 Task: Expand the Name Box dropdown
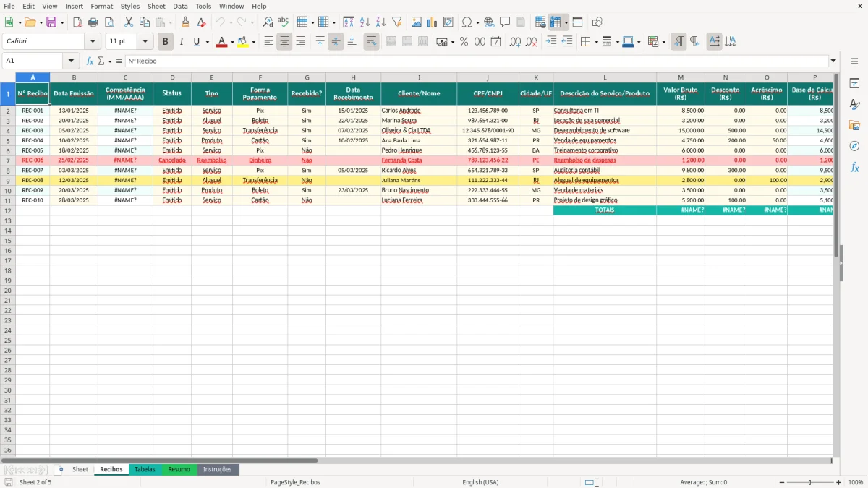pyautogui.click(x=70, y=61)
